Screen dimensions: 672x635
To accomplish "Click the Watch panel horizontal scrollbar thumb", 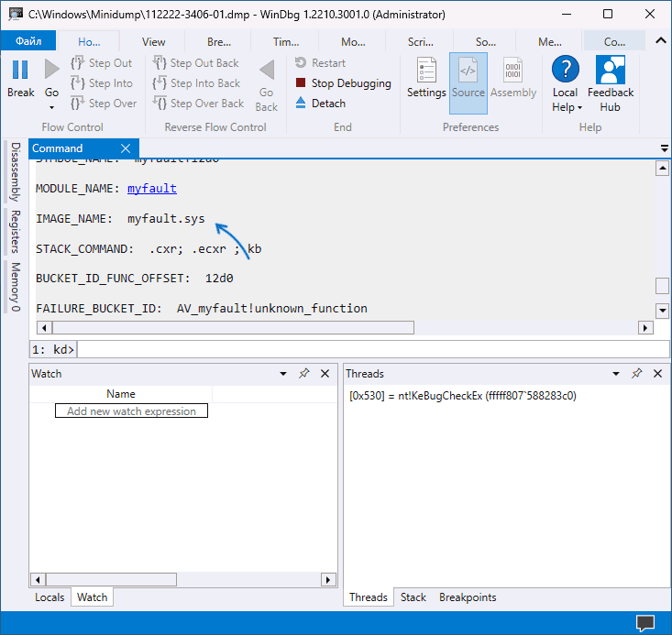I will pos(111,580).
